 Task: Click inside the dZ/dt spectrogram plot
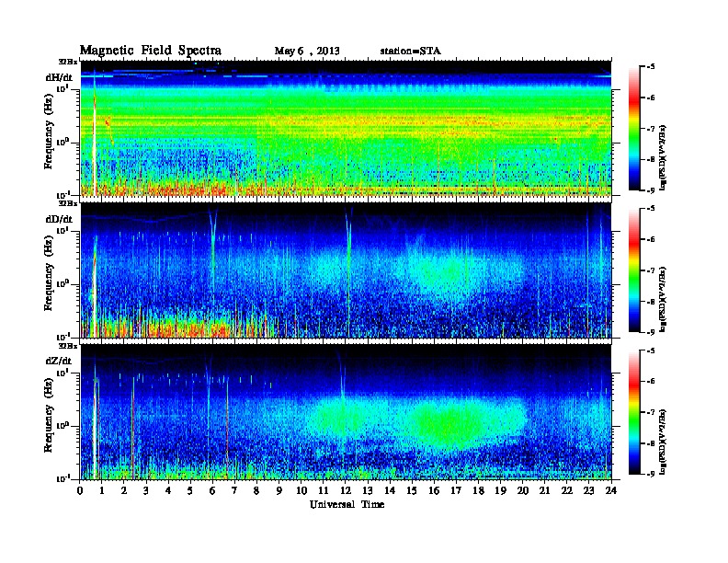click(x=346, y=412)
